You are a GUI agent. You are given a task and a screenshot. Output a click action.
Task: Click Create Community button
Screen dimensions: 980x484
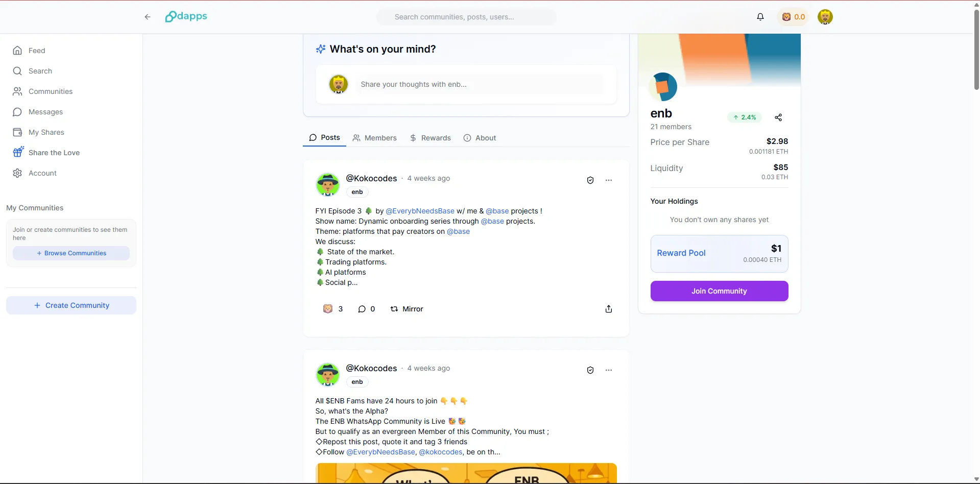click(71, 305)
